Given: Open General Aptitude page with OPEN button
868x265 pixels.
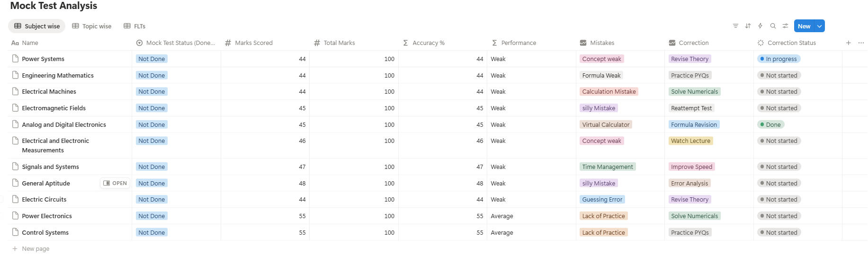Looking at the screenshot, I should (x=115, y=183).
